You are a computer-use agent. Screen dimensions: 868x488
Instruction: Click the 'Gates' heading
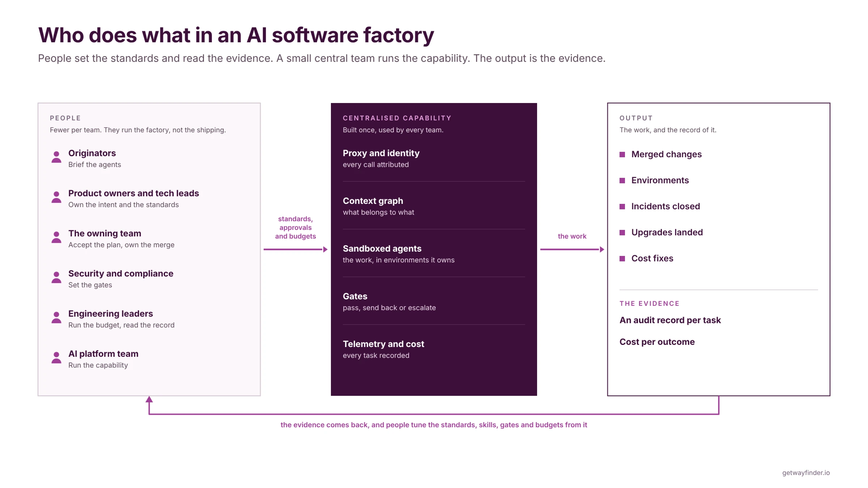355,296
